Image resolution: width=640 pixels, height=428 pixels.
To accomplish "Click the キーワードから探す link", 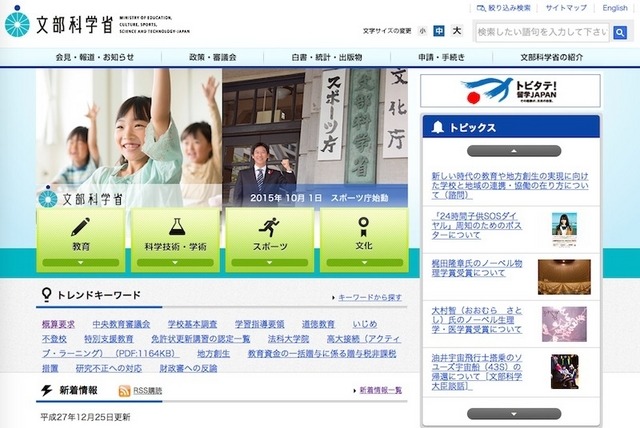I will coord(370,297).
